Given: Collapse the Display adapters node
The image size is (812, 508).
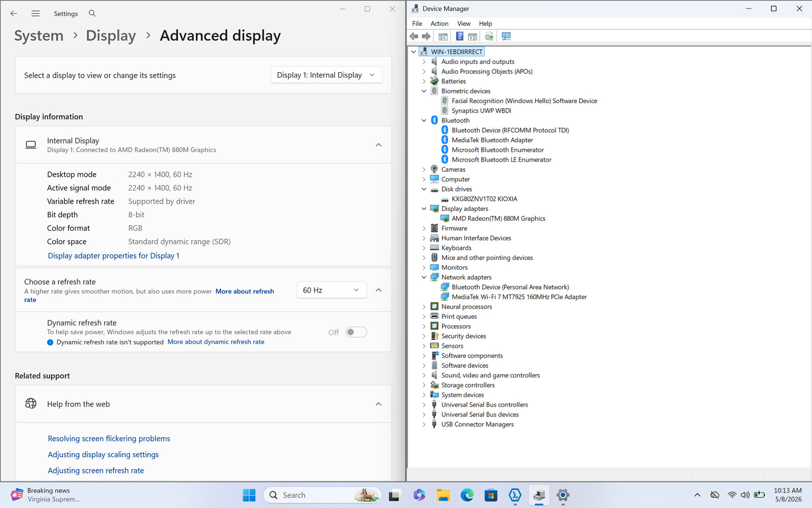Looking at the screenshot, I should [424, 209].
